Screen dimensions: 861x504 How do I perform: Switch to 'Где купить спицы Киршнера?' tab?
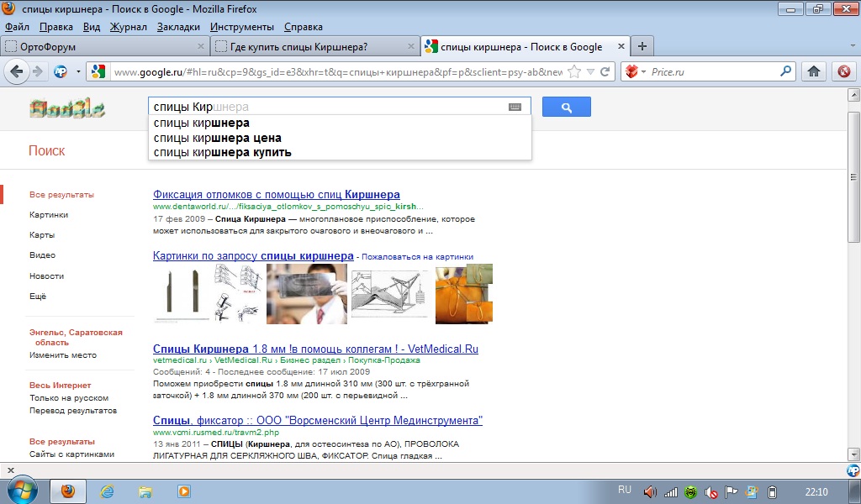tap(316, 46)
